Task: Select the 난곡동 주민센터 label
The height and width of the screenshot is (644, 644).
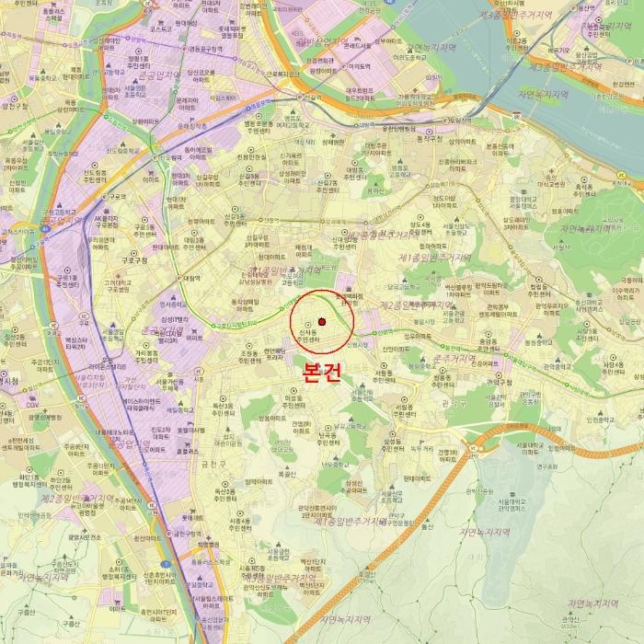Action: coord(328,439)
